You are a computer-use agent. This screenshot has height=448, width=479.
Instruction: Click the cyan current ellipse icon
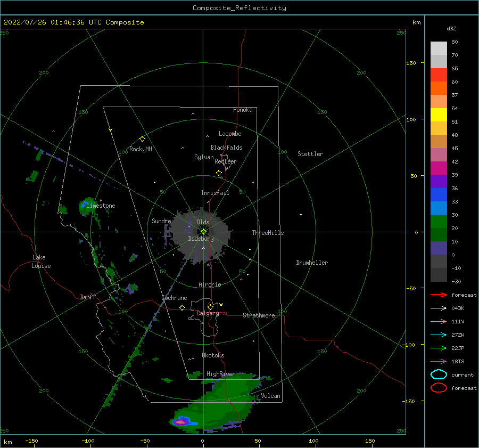coord(439,374)
